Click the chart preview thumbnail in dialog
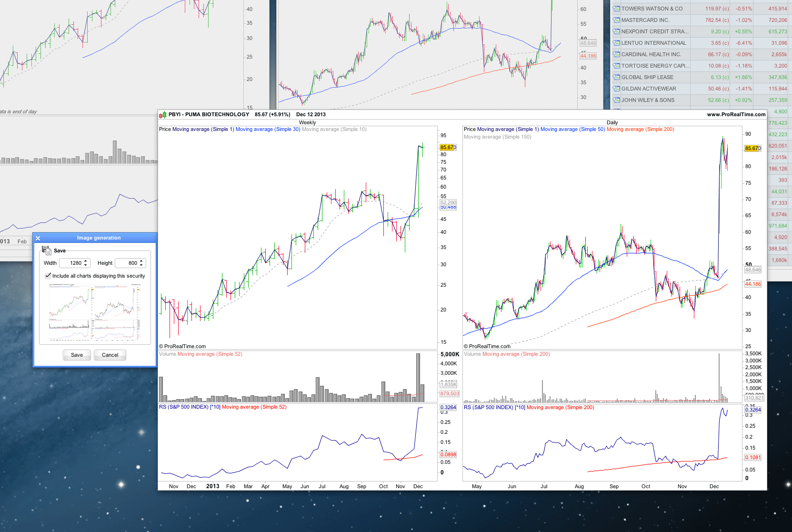This screenshot has height=532, width=792. click(95, 312)
